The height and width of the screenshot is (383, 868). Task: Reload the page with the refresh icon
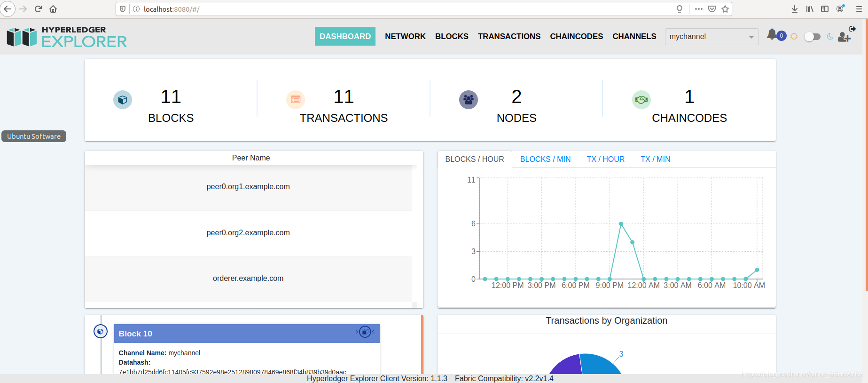coord(39,9)
